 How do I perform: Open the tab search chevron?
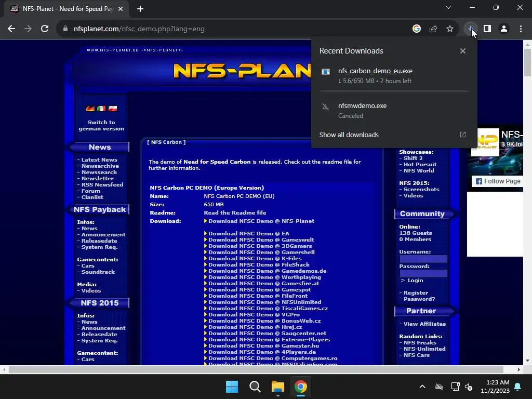click(x=448, y=7)
